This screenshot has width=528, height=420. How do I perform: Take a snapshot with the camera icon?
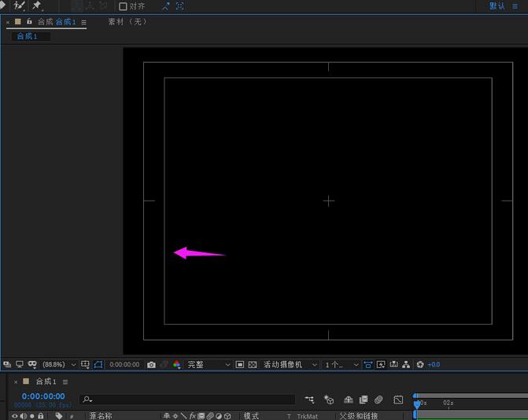(x=151, y=365)
